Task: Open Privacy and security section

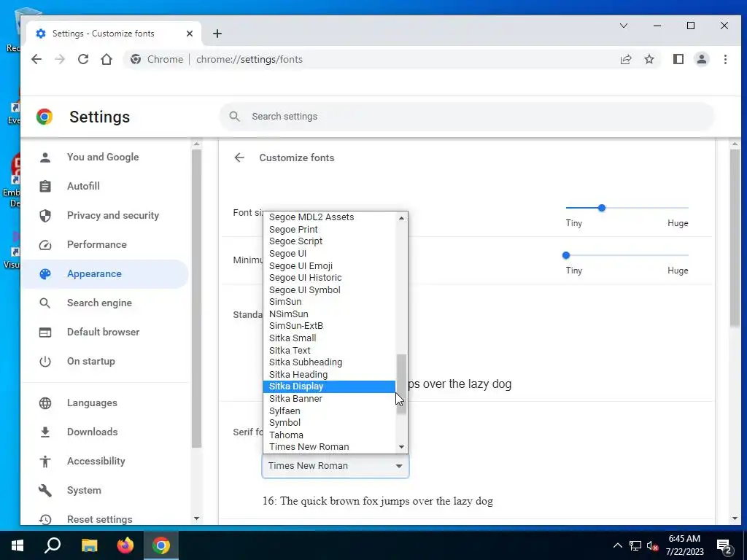Action: coord(113,215)
